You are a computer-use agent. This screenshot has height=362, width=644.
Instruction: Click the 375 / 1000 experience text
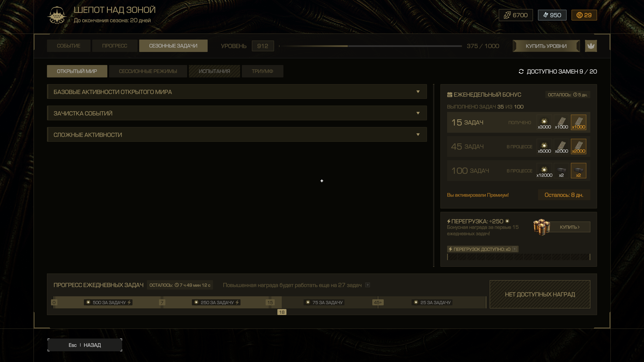coord(483,46)
